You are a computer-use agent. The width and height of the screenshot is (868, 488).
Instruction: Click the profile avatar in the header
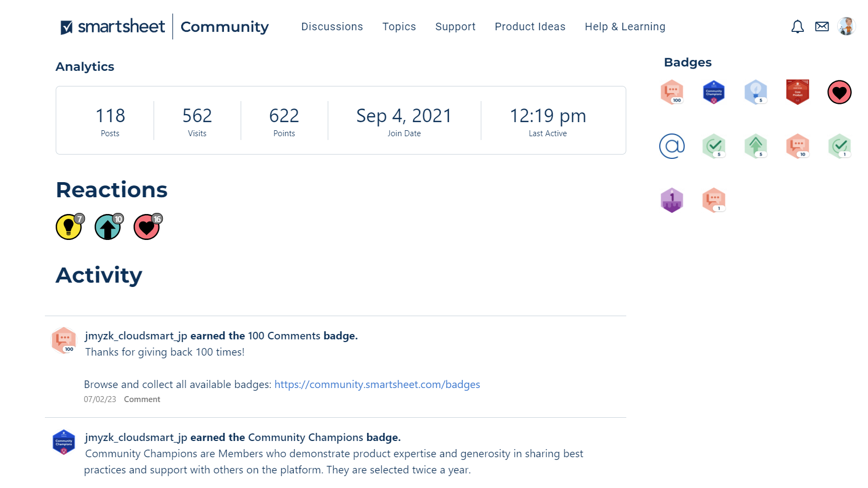coord(845,26)
